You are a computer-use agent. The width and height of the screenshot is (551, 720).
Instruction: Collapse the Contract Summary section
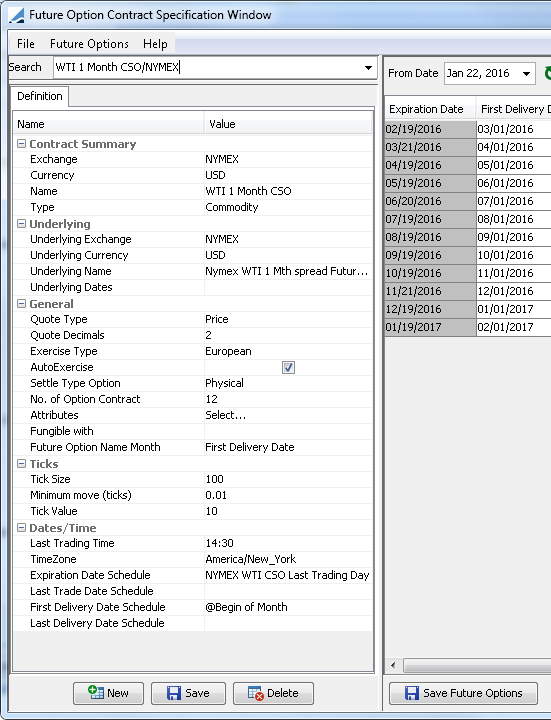point(21,144)
